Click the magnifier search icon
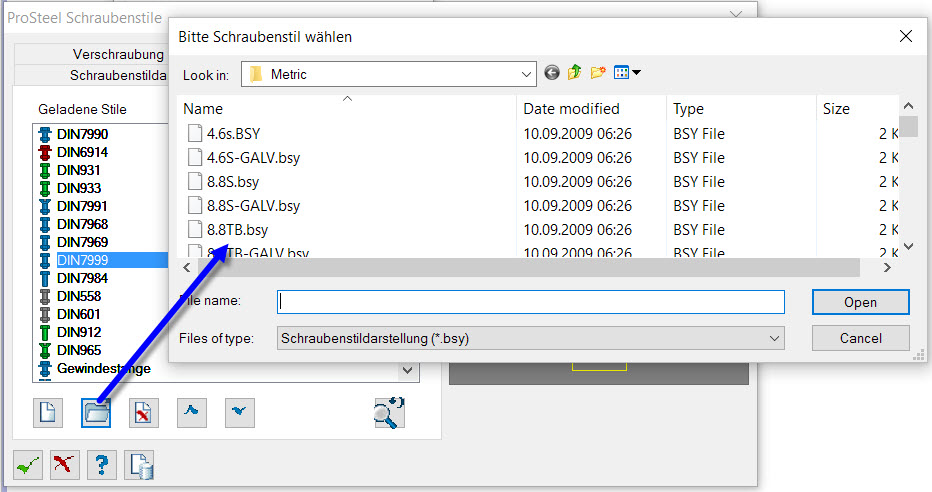Image resolution: width=932 pixels, height=492 pixels. point(389,412)
